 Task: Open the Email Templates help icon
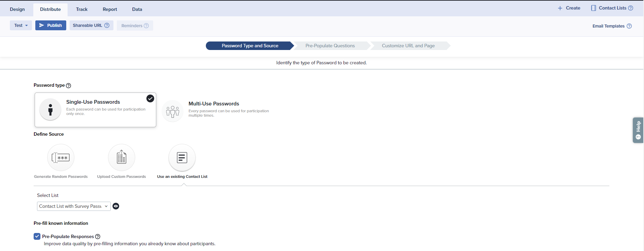point(629,26)
